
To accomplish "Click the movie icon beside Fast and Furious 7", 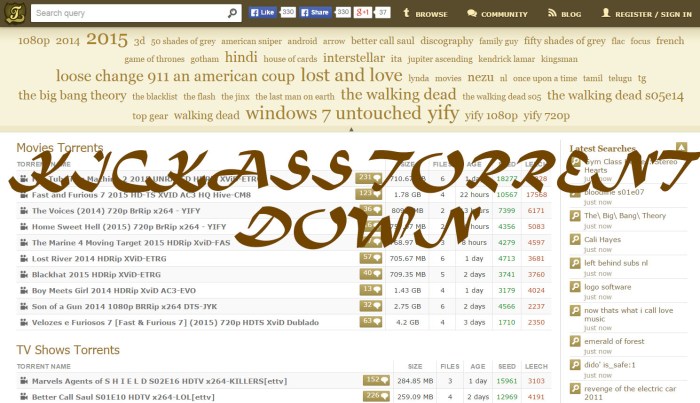I will pyautogui.click(x=24, y=195).
